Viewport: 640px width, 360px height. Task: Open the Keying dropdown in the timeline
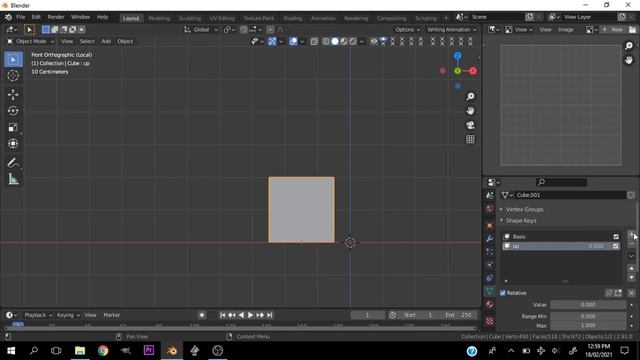click(x=68, y=315)
